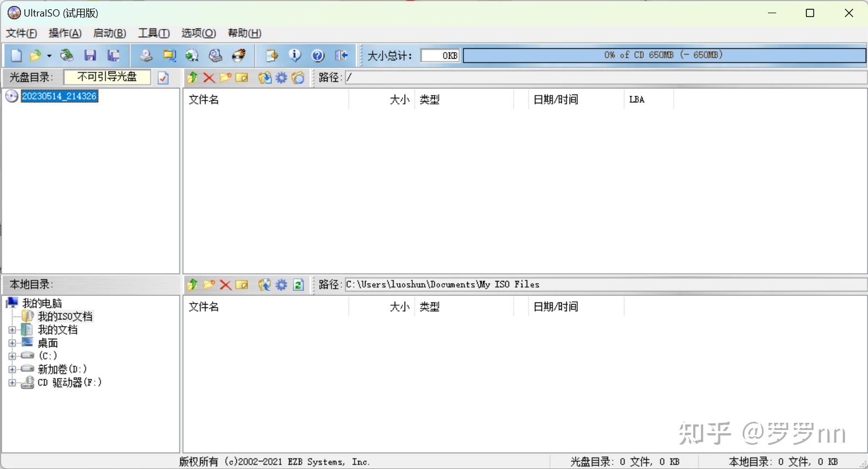Screen dimensions: 868x469
Task: Select 我的文档 in local tree
Action: pyautogui.click(x=58, y=330)
